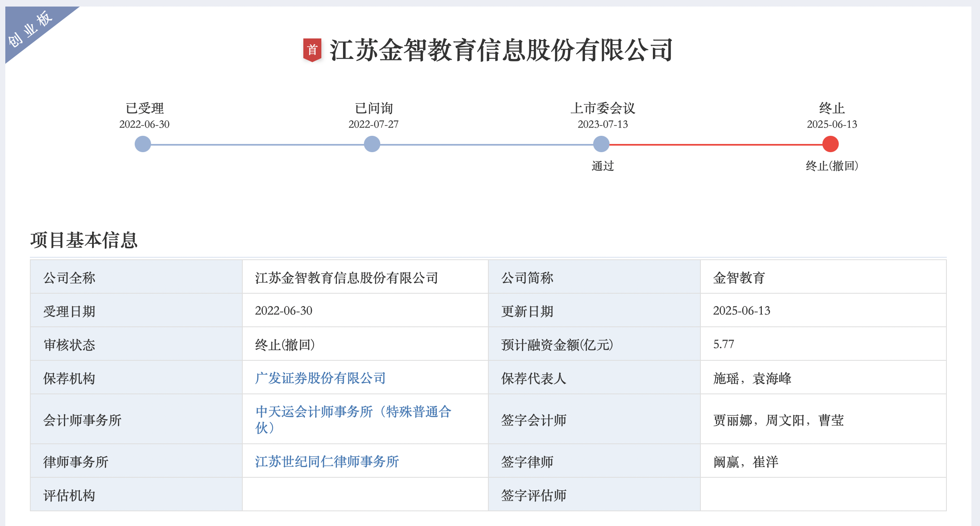Select the 已问询 timeline node
980x526 pixels.
point(372,144)
